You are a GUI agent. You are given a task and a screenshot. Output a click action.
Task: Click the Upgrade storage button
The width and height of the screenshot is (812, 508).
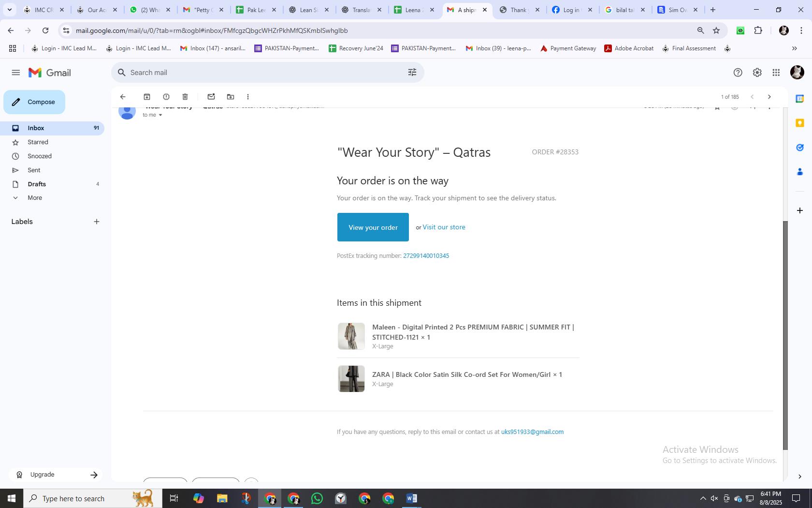click(57, 475)
